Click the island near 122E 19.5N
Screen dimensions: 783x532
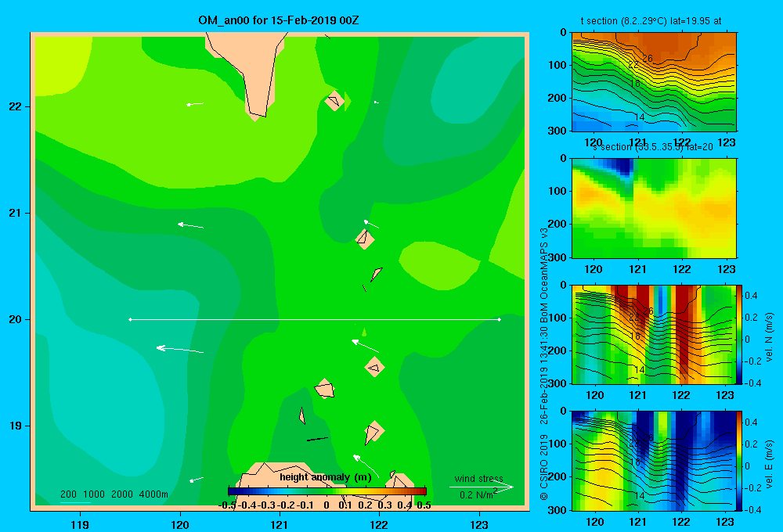point(374,367)
